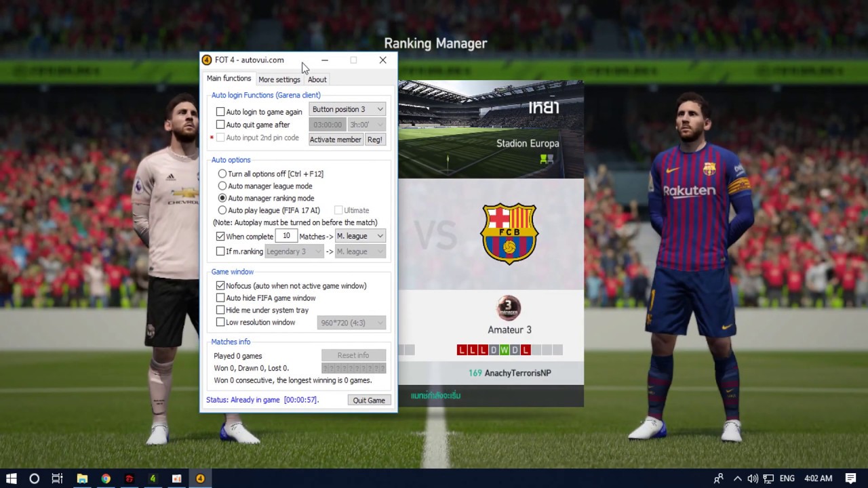Viewport: 868px width, 488px height.
Task: Click the Stadion Europa label
Action: 528,144
